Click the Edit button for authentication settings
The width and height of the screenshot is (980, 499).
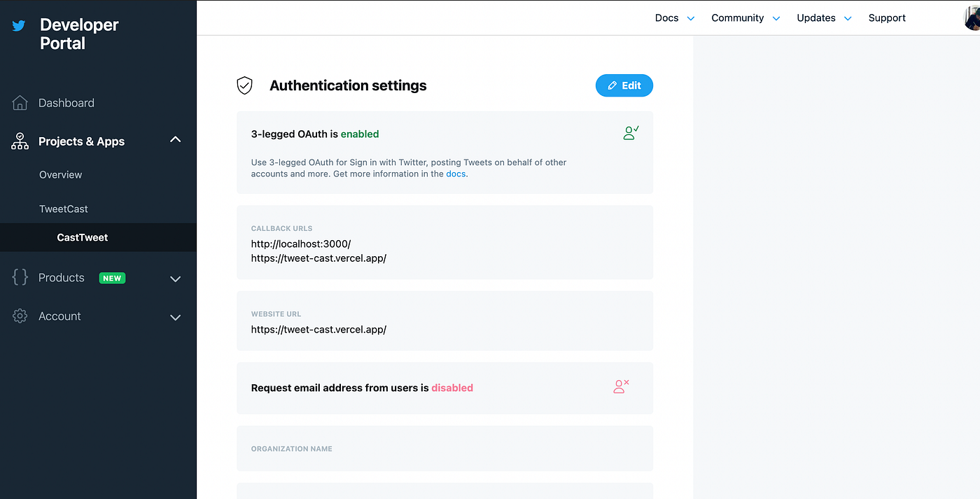(x=624, y=85)
